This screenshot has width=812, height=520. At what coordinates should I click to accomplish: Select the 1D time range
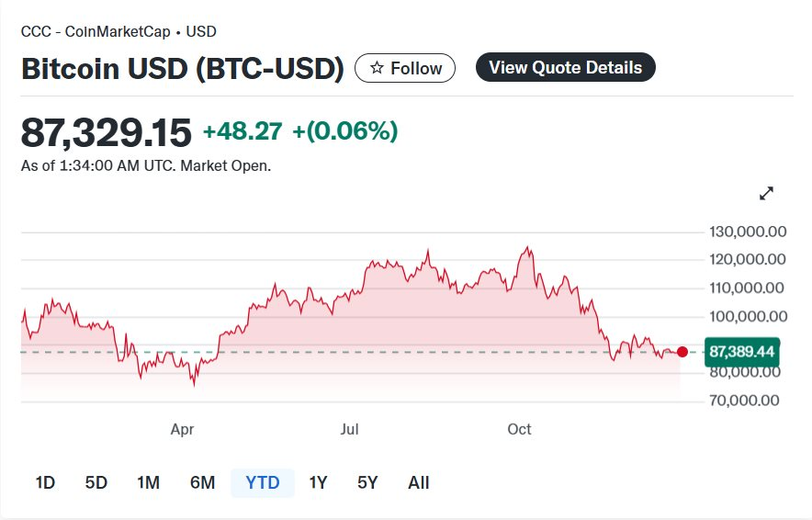(45, 482)
